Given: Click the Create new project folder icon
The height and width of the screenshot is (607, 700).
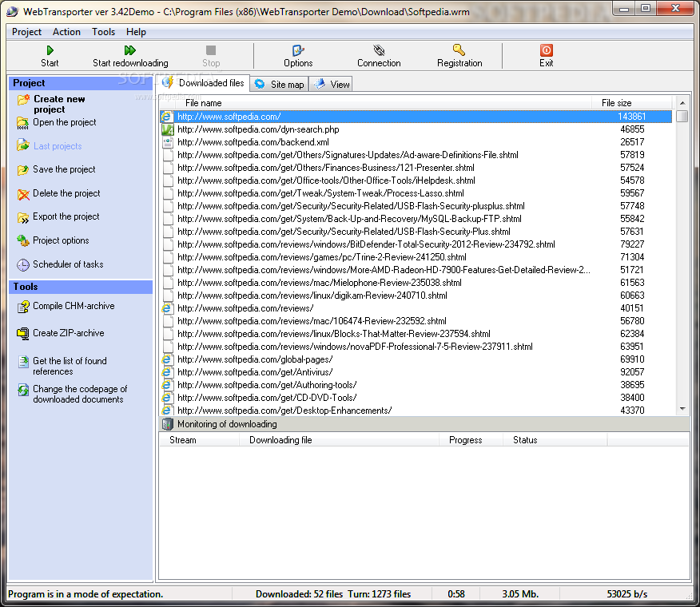Looking at the screenshot, I should [x=23, y=100].
